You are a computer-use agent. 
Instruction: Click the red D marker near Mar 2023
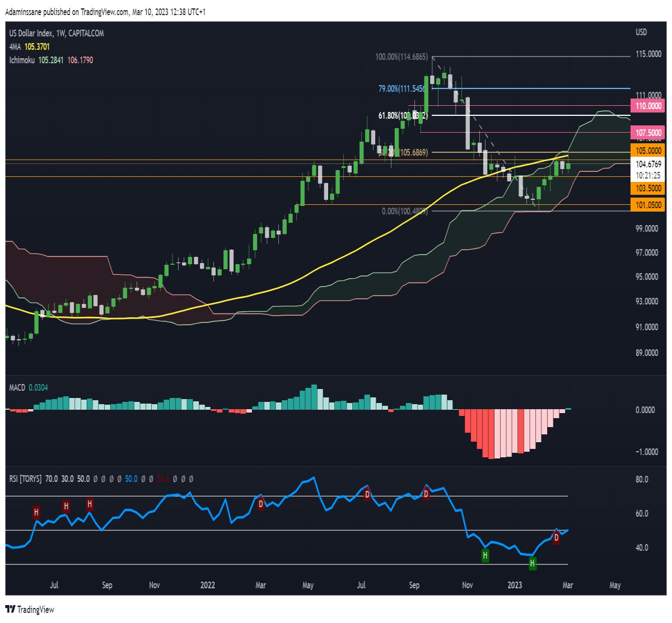tap(556, 537)
